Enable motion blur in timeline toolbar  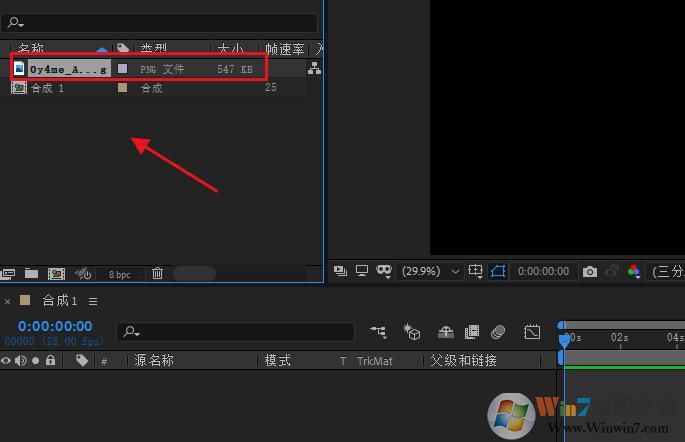point(498,332)
